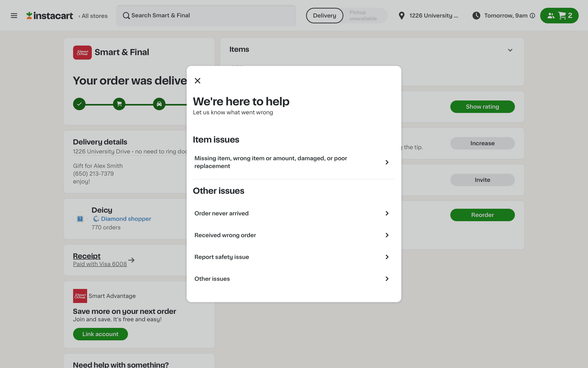This screenshot has height=368, width=588.
Task: Click the Search Smart & Final field
Action: (206, 16)
